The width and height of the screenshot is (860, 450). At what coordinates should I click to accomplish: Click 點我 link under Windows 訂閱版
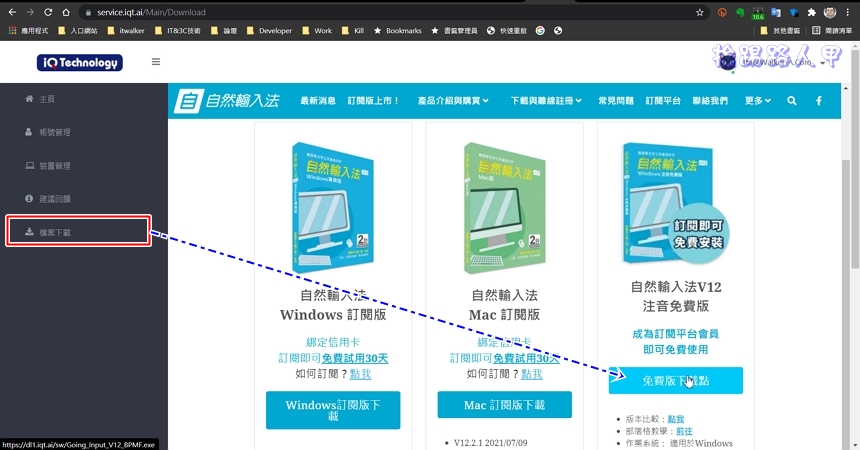(x=360, y=374)
